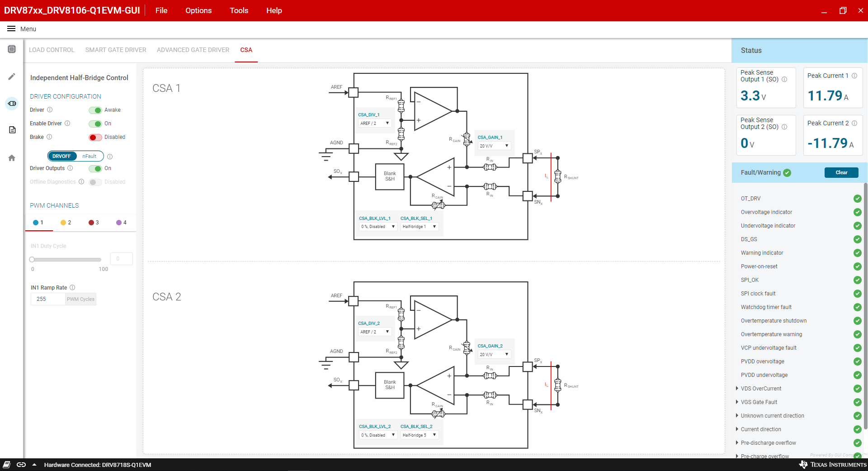Show info for Driver Outputs setting
The image size is (868, 471).
[x=70, y=168]
